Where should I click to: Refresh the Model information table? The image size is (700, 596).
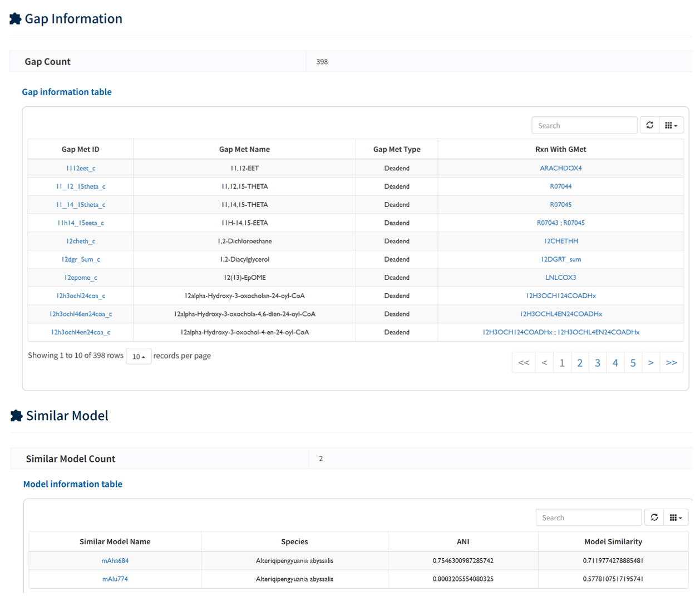click(654, 518)
